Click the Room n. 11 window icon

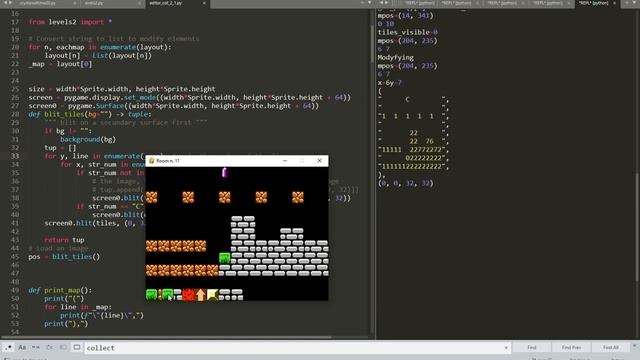point(151,161)
